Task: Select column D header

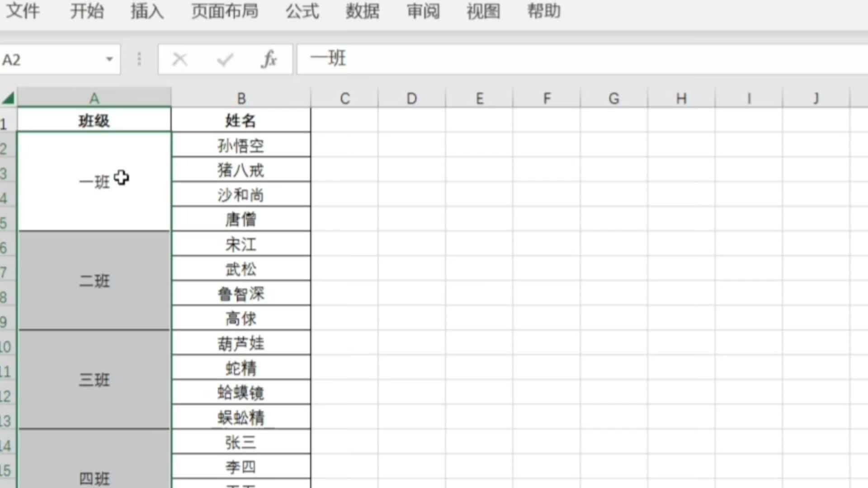Action: click(x=411, y=98)
